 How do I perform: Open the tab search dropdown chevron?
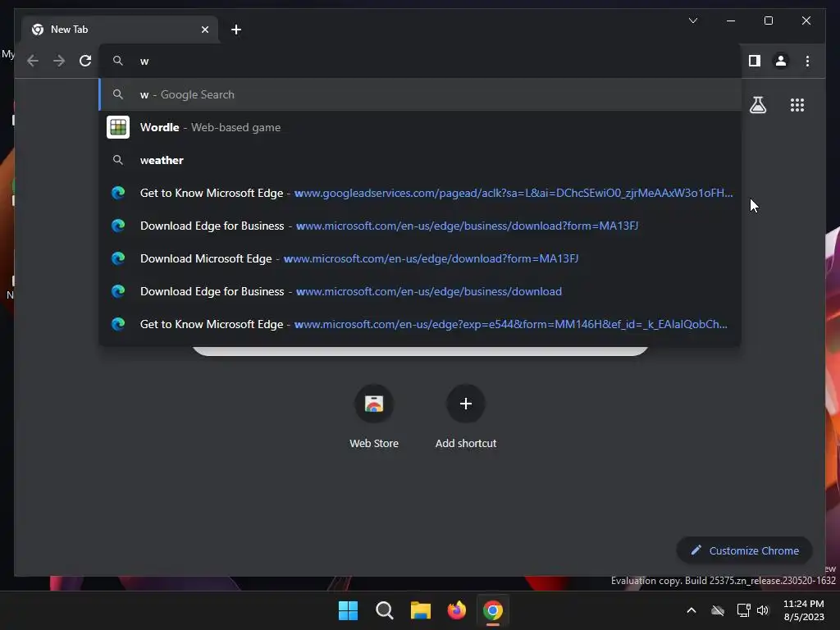[x=692, y=21]
